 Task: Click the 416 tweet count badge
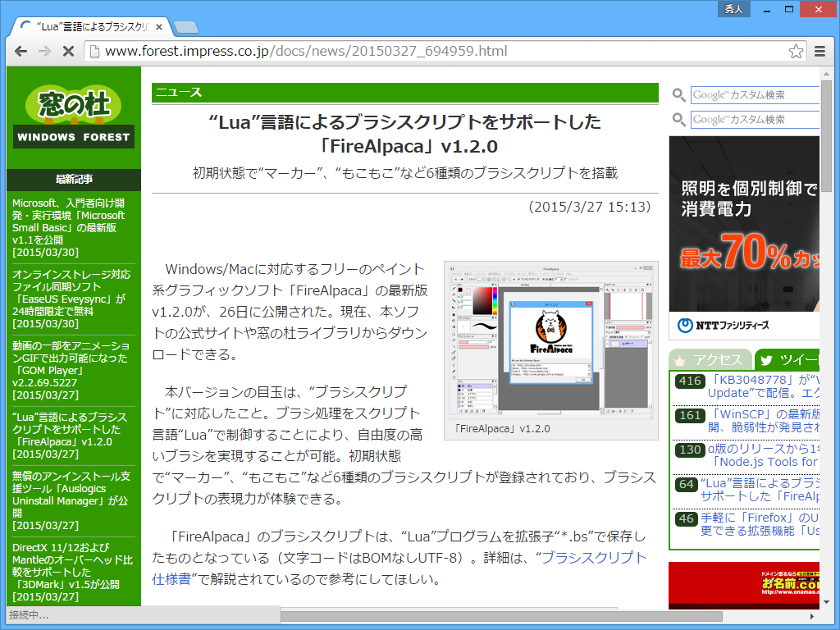click(x=690, y=381)
